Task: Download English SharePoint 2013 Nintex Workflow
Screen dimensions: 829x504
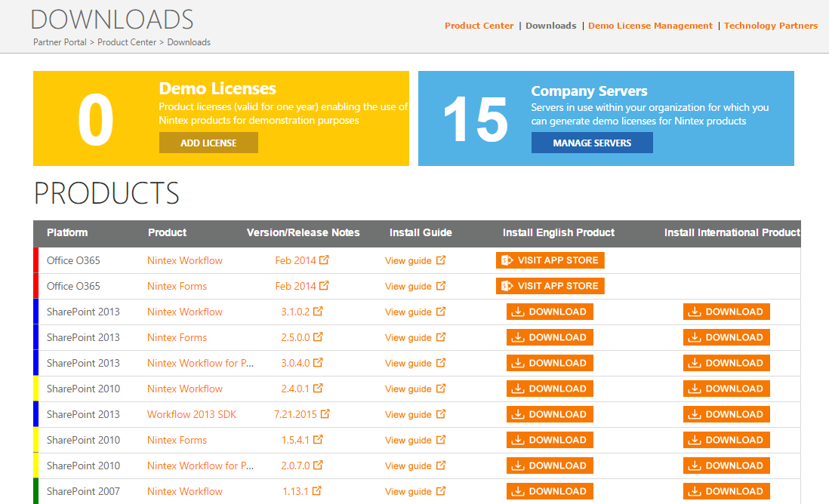Action: [x=550, y=312]
